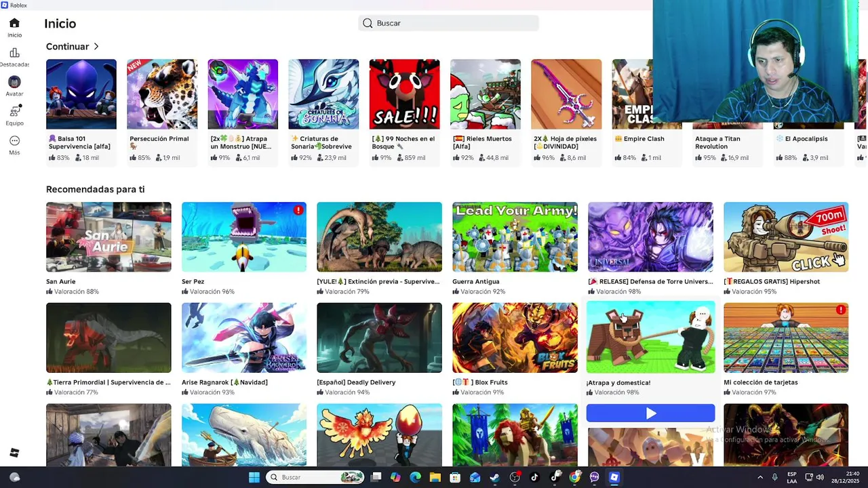
Task: Open the Inicio home sidebar icon
Action: click(14, 23)
